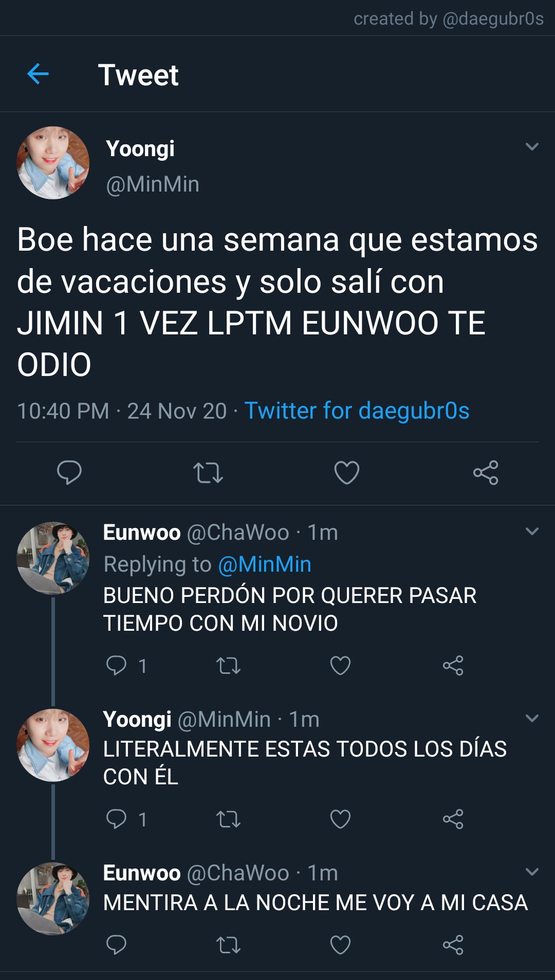Retweet Yoongi's LITERALMENTE reply
The width and height of the screenshot is (555, 980).
click(229, 819)
